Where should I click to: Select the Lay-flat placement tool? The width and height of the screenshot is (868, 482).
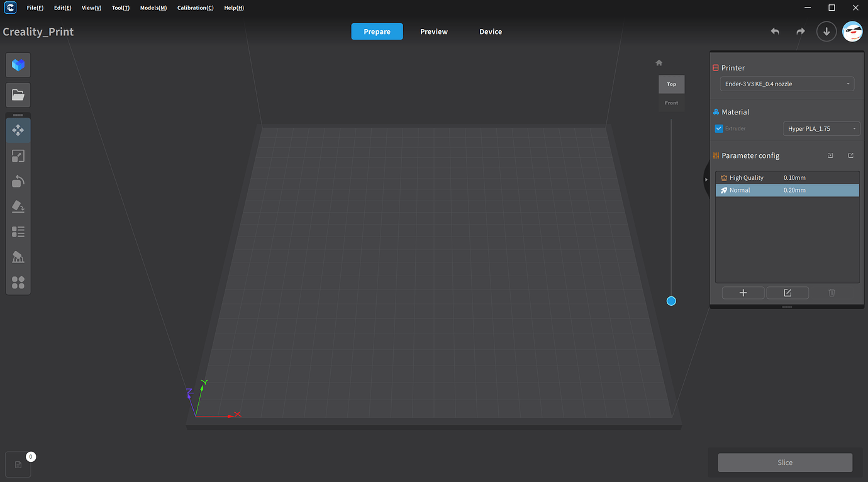tap(18, 206)
